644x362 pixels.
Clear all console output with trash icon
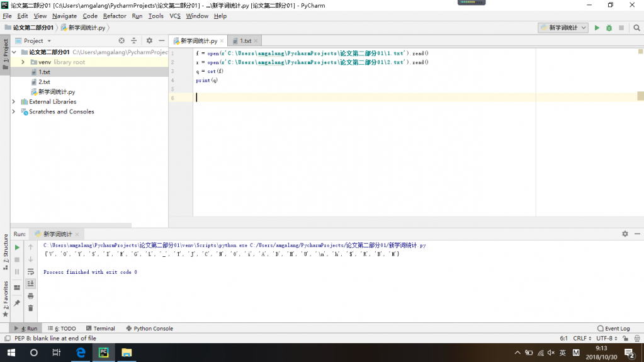pos(30,308)
